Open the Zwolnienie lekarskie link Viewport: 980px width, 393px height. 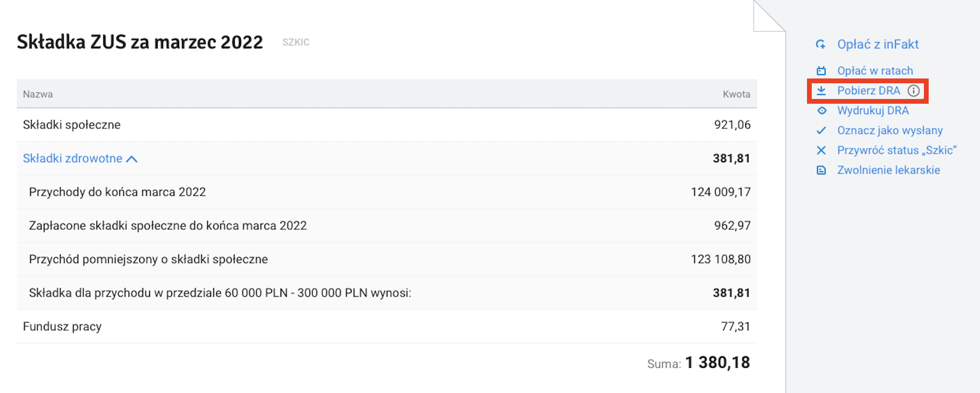coord(888,170)
